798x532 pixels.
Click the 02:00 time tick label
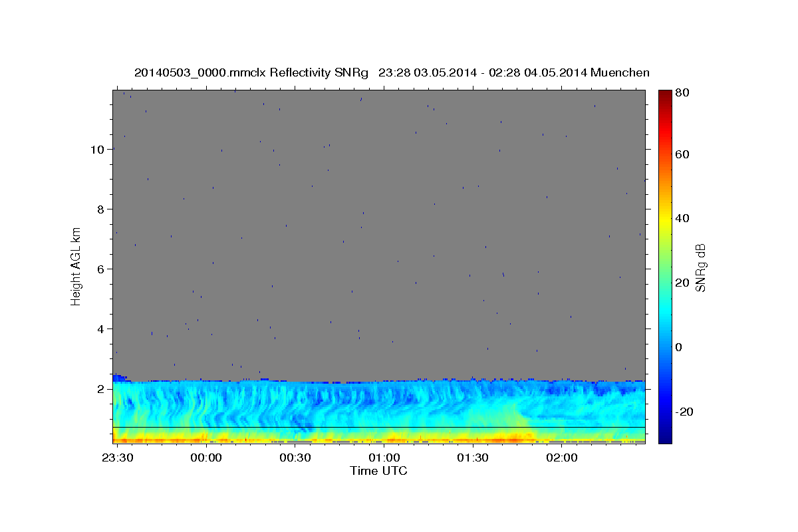click(x=562, y=459)
